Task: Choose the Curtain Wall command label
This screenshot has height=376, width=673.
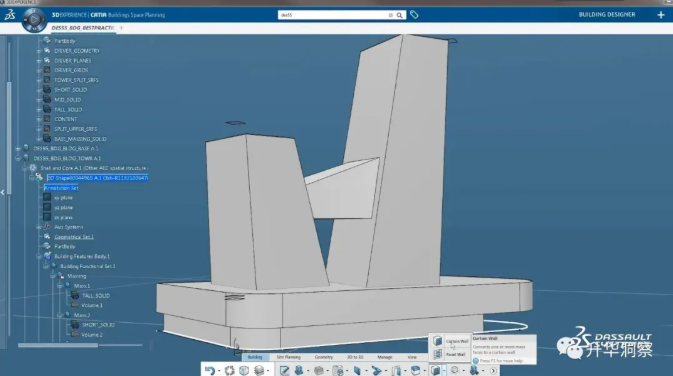Action: click(457, 341)
